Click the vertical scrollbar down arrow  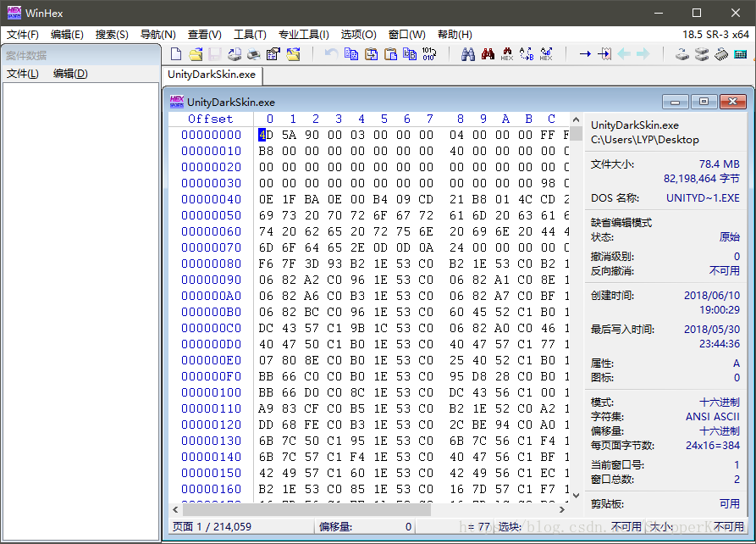pyautogui.click(x=576, y=495)
